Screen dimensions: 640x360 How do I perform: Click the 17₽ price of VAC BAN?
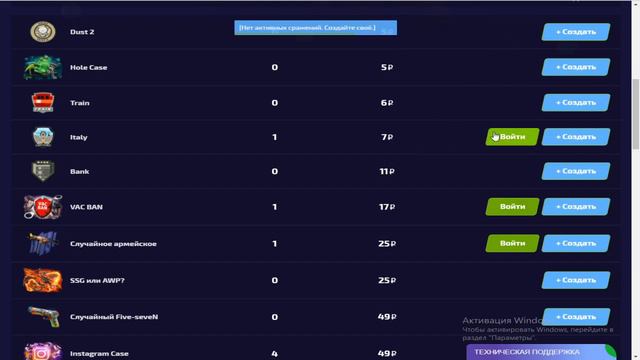(x=387, y=207)
